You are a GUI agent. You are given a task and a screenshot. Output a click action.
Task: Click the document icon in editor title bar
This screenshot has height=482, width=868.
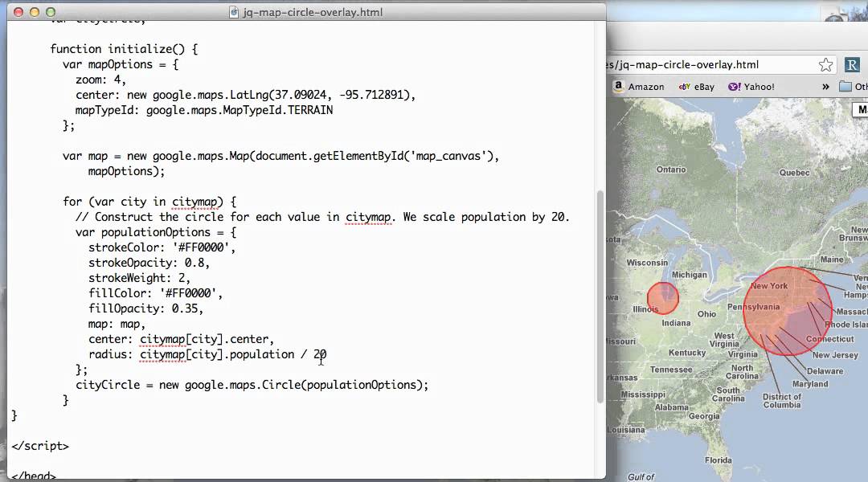(234, 12)
